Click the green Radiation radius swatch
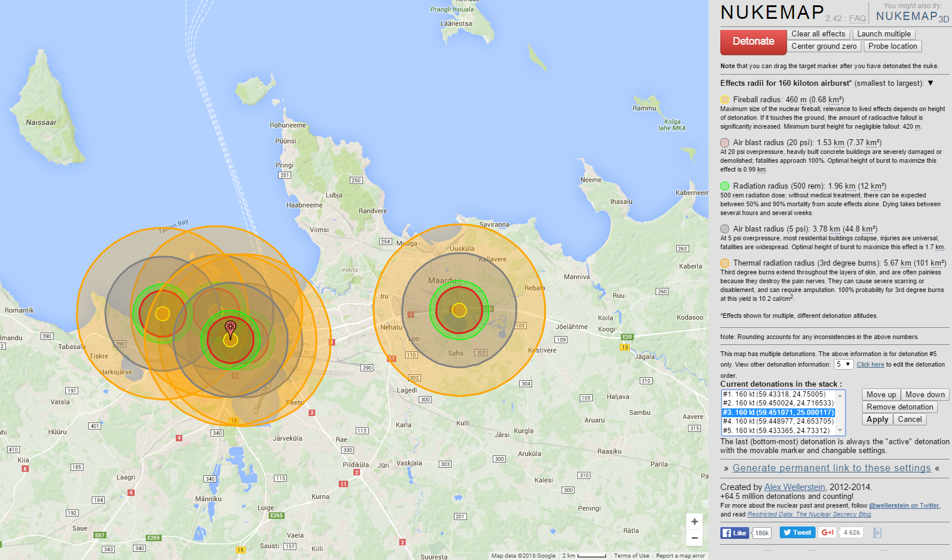Viewport: 952px width, 560px height. [725, 186]
